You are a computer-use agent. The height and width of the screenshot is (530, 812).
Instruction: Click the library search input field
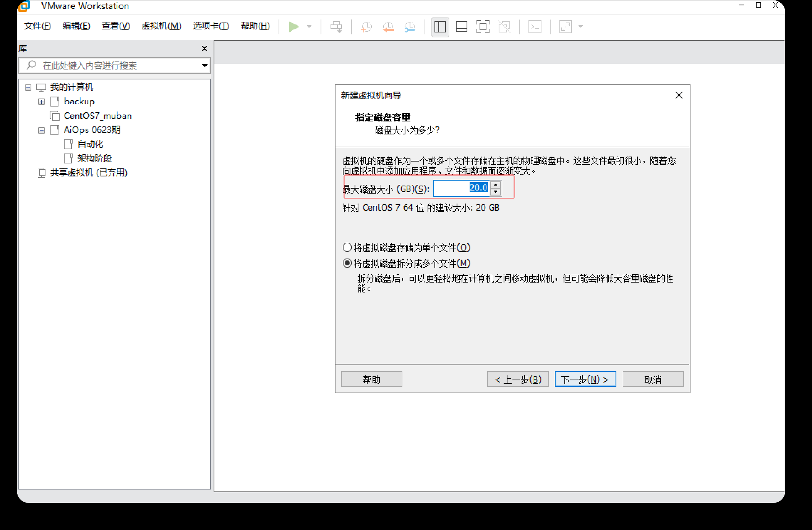pyautogui.click(x=115, y=66)
